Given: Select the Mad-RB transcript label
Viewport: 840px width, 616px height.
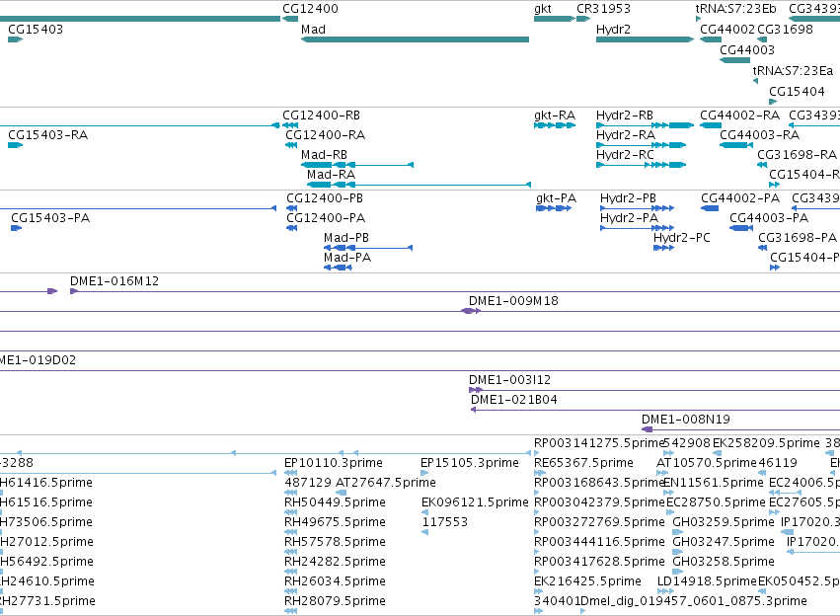Looking at the screenshot, I should click(324, 155).
